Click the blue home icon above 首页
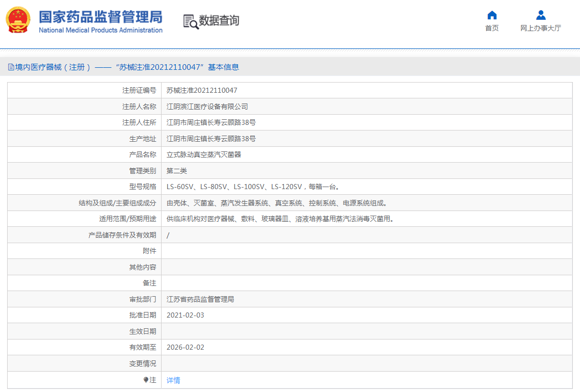The width and height of the screenshot is (580, 392). coord(491,16)
